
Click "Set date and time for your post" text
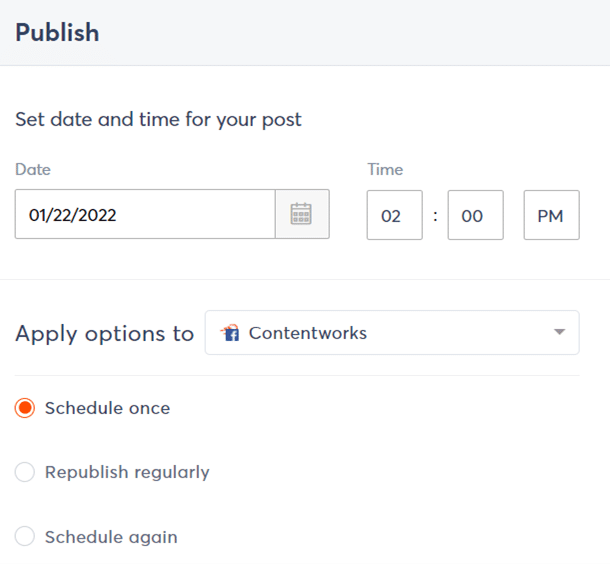pyautogui.click(x=158, y=120)
